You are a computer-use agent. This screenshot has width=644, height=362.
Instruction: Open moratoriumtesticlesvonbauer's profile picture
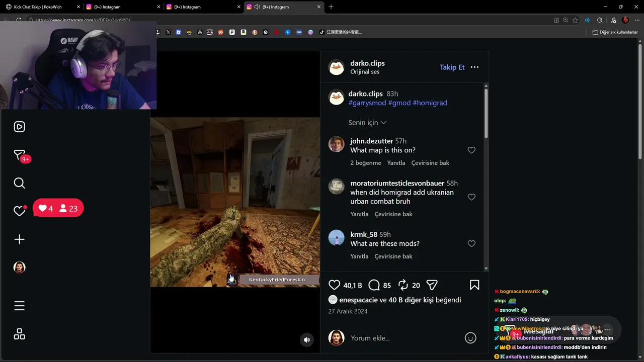(337, 187)
